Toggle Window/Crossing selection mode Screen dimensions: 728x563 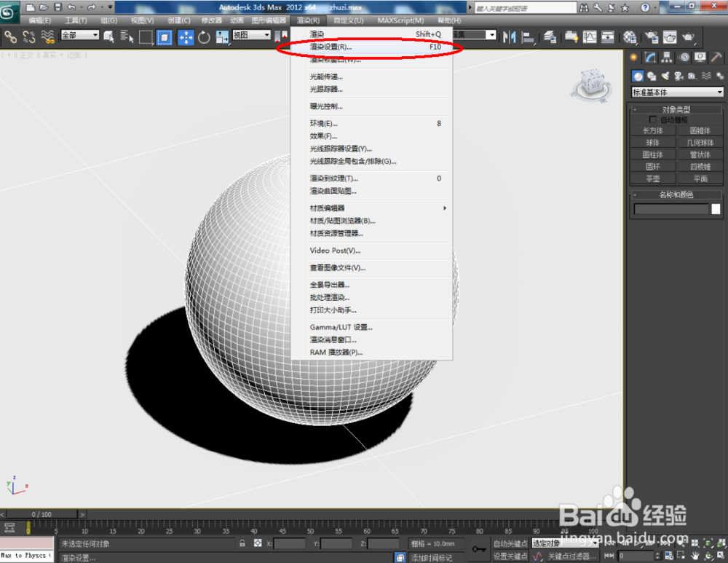(x=165, y=36)
